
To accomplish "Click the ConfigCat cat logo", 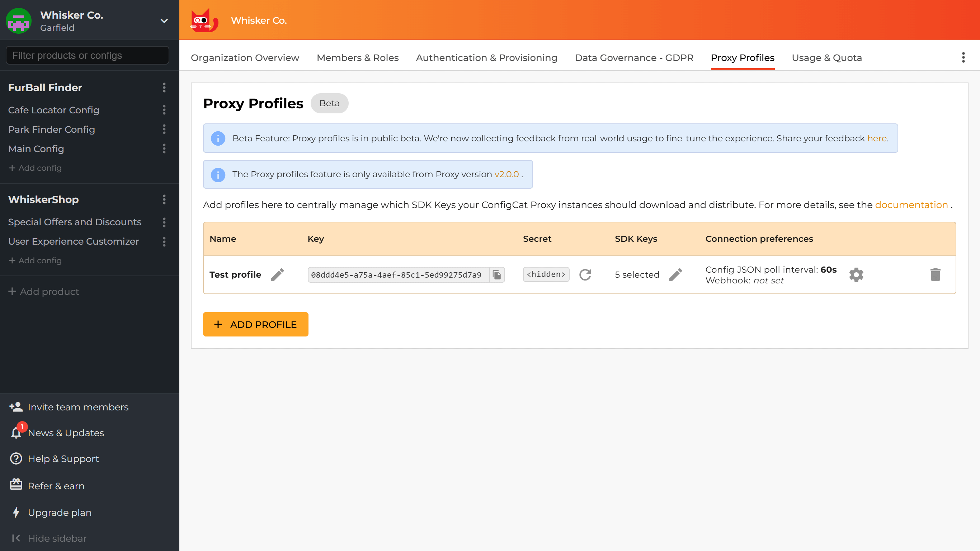I will coord(204,20).
